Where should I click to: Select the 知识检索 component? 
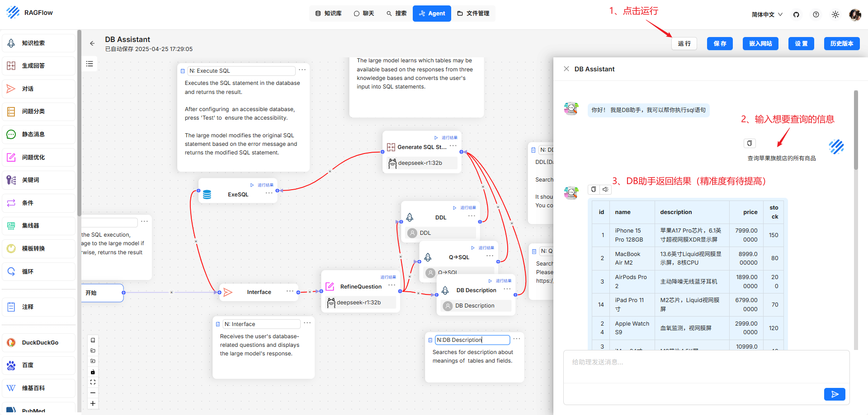click(38, 43)
